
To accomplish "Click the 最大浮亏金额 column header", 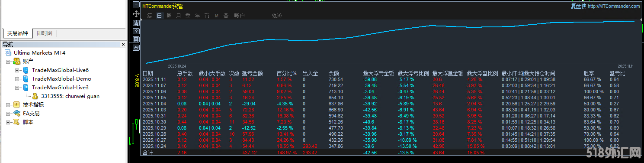I will (x=378, y=74).
